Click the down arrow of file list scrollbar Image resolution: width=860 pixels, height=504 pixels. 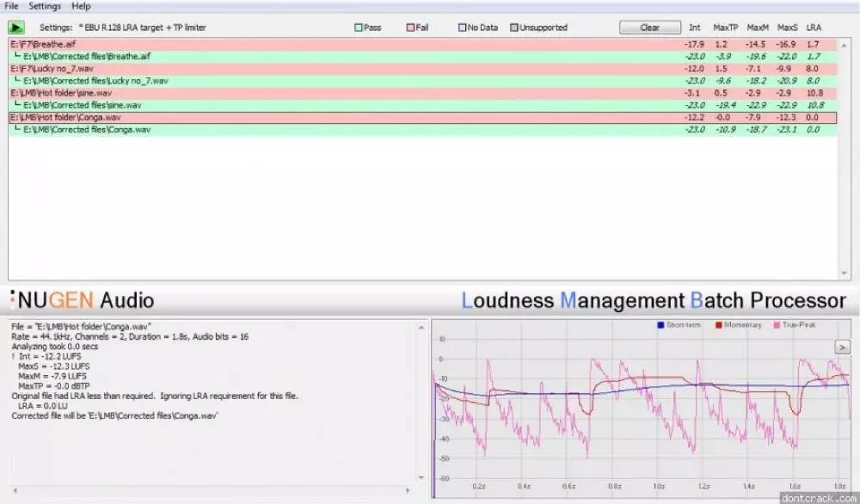(845, 274)
